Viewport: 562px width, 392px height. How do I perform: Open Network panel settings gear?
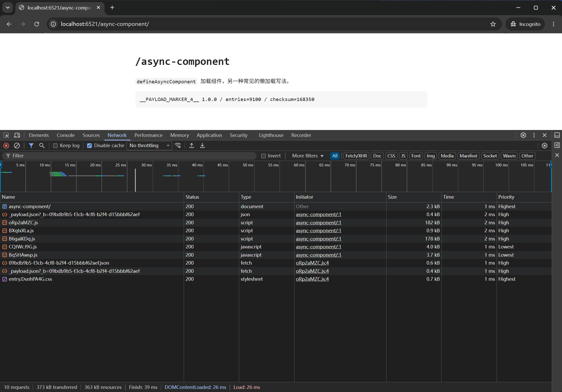coord(545,146)
